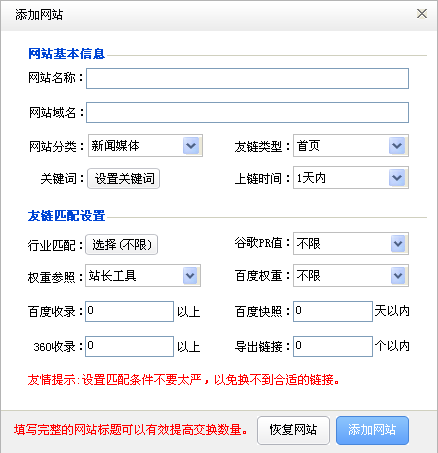This screenshot has width=438, height=453.
Task: Click the 选择(不限) industry match button
Action: [122, 245]
